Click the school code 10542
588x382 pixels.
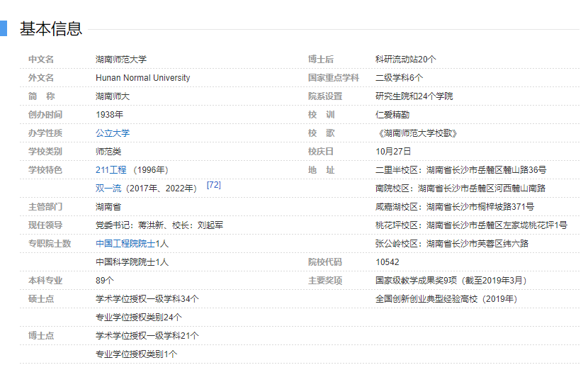[388, 262]
